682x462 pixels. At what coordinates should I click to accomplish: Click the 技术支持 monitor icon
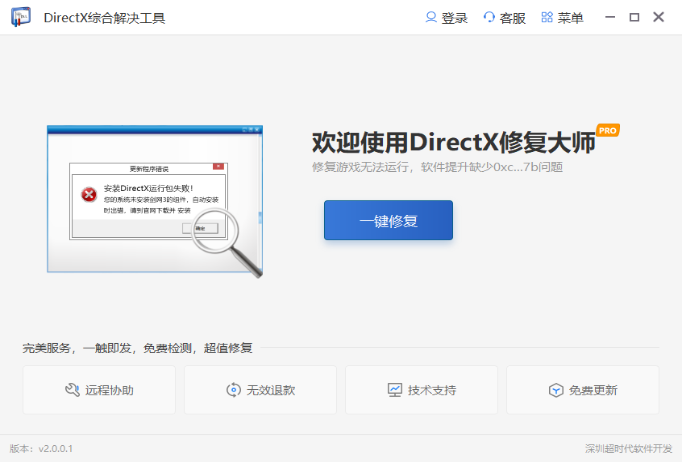394,390
